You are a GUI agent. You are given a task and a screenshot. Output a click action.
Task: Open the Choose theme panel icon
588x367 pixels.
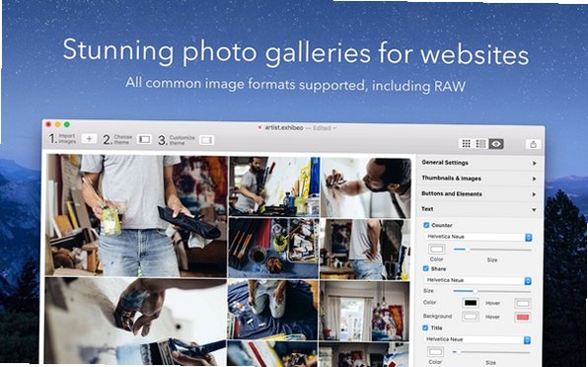pos(144,139)
